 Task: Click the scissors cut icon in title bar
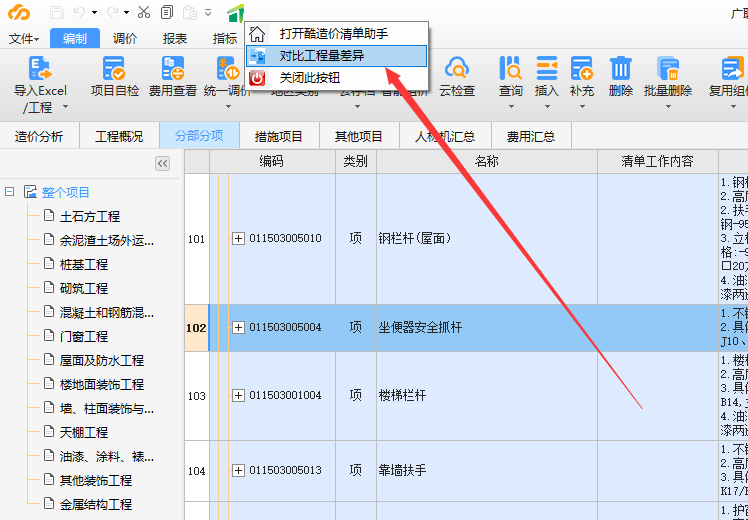pyautogui.click(x=144, y=12)
